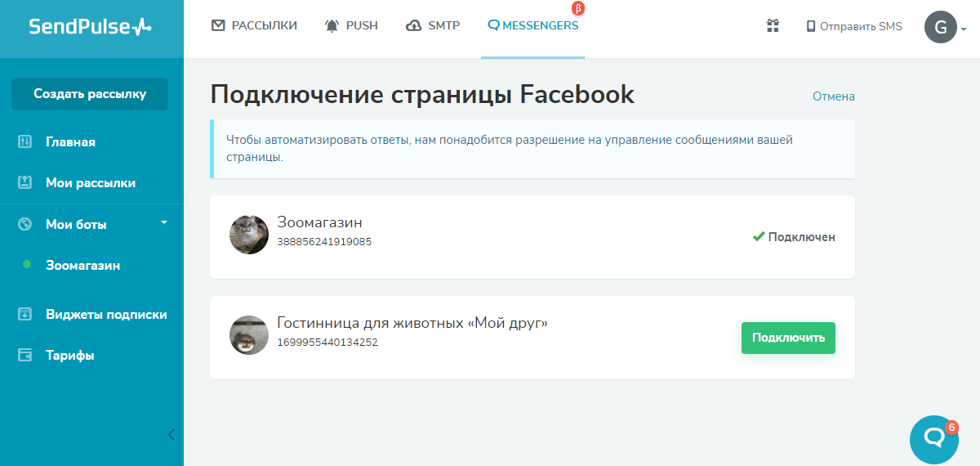The width and height of the screenshot is (980, 466).
Task: Click the SendPulse logo
Action: point(90,26)
